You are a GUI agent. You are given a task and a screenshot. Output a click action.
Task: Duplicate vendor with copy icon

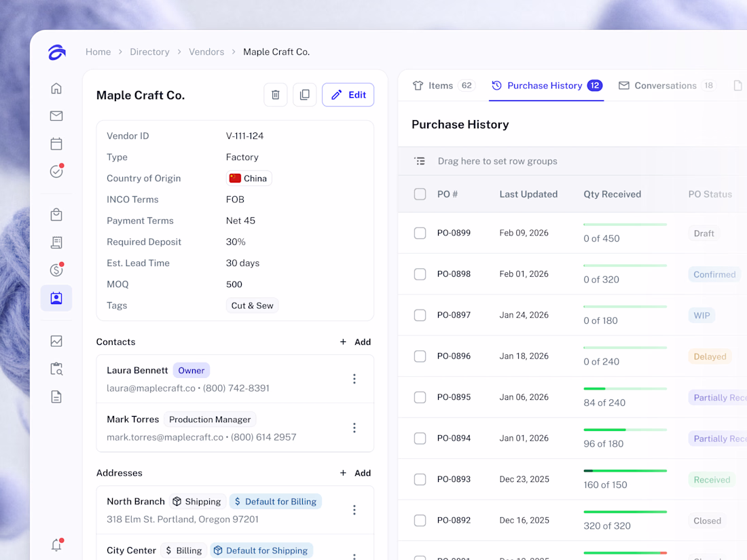304,95
